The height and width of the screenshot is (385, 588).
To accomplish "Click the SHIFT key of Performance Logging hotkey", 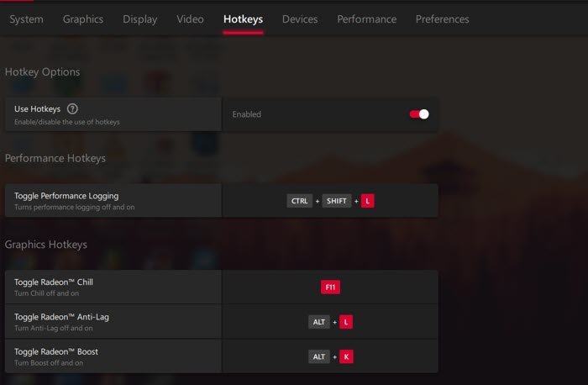I will (336, 201).
